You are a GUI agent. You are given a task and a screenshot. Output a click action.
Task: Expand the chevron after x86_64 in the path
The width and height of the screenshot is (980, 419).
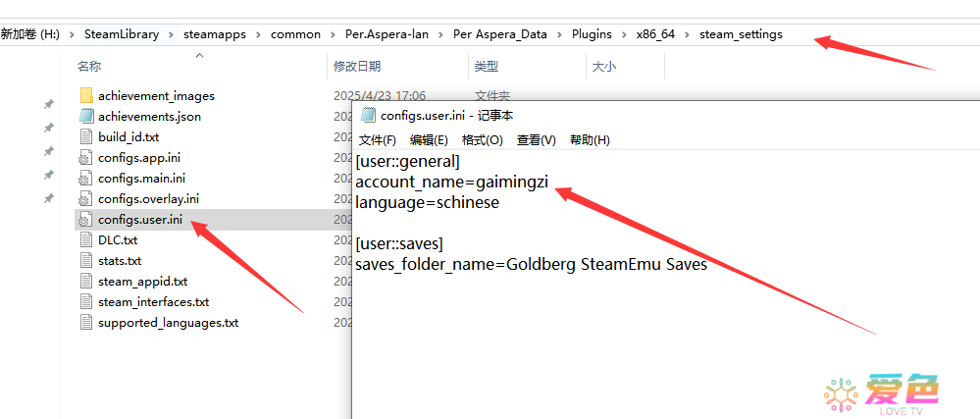click(x=688, y=34)
